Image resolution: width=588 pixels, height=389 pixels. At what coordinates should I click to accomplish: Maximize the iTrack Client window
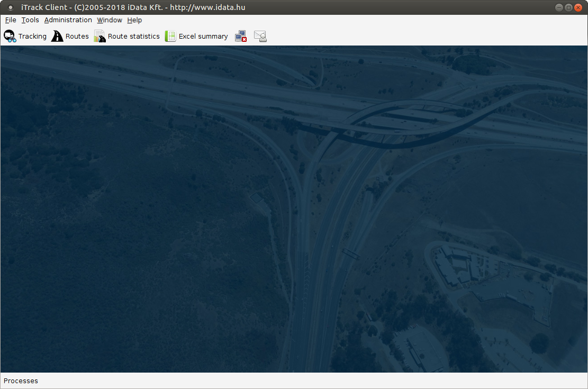569,7
